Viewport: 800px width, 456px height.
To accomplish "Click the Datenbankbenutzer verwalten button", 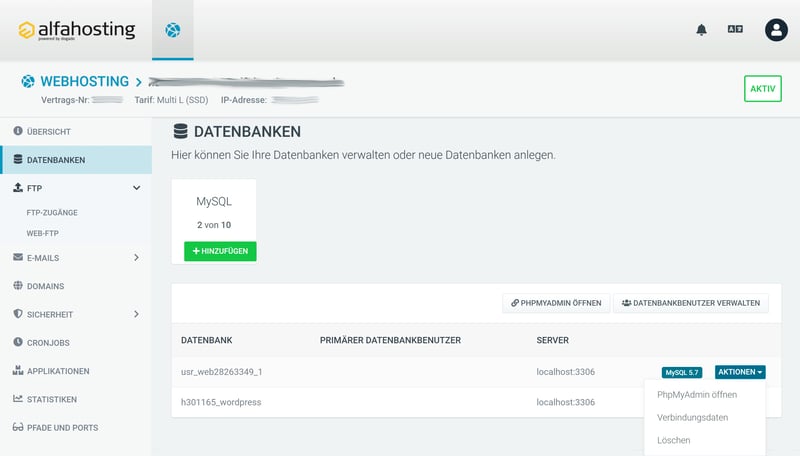I will pyautogui.click(x=690, y=302).
